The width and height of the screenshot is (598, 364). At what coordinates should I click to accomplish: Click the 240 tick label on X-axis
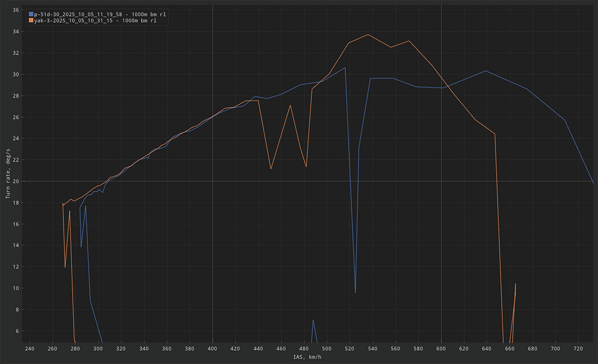[29, 348]
